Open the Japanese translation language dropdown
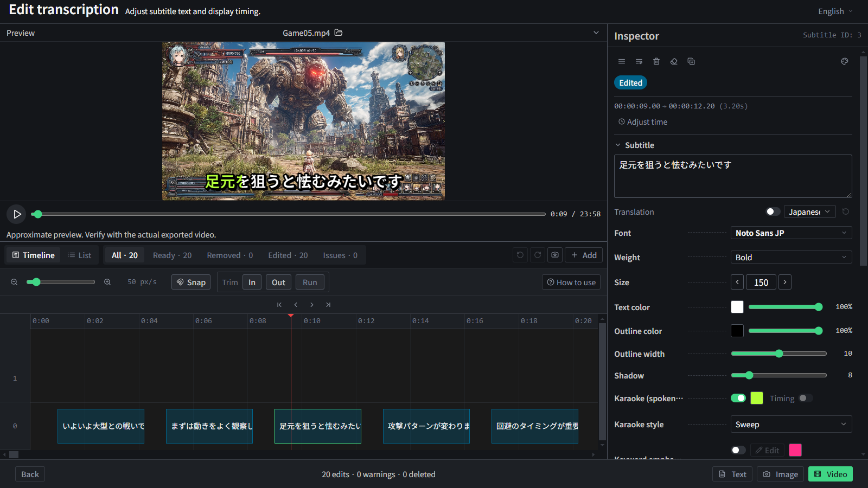Viewport: 868px width, 488px height. pyautogui.click(x=809, y=211)
